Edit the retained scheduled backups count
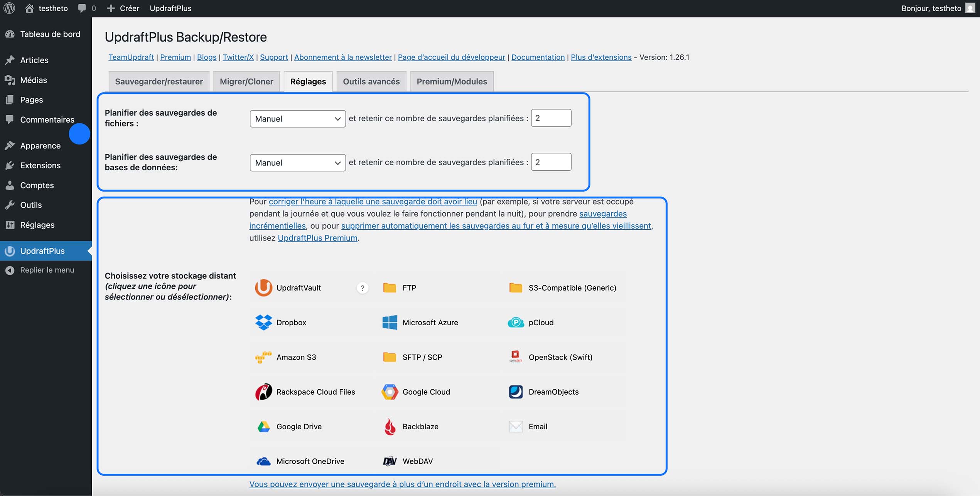The width and height of the screenshot is (980, 496). (x=551, y=118)
